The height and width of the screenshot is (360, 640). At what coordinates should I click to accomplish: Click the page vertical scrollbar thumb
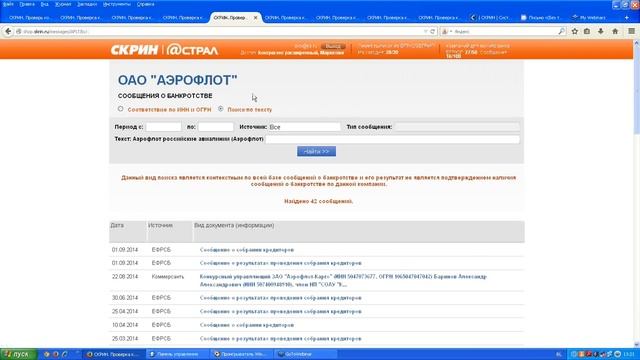(x=636, y=88)
